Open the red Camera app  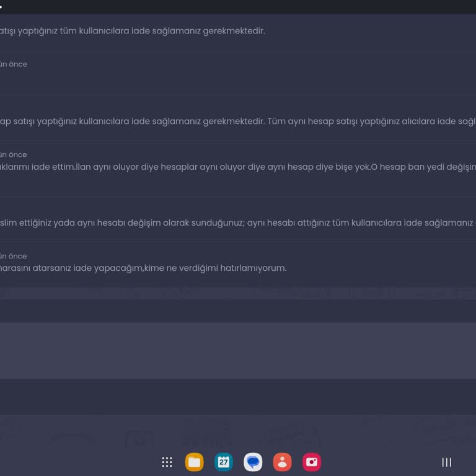[312, 462]
